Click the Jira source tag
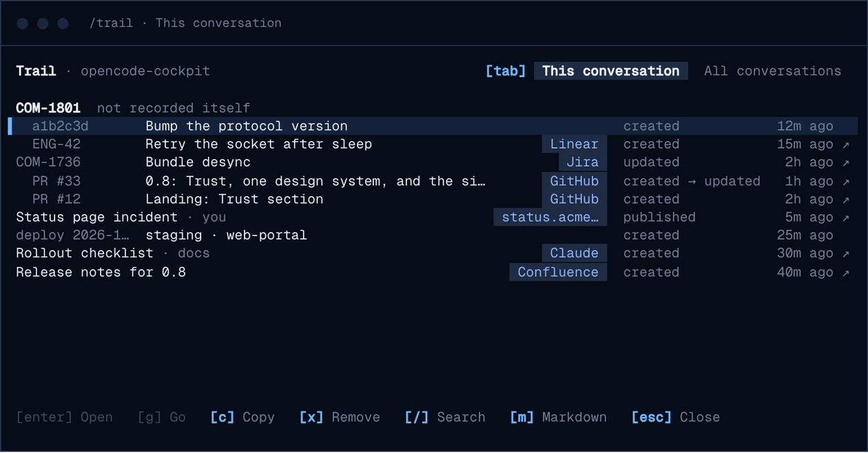Screen dimensions: 868x453 (582, 162)
